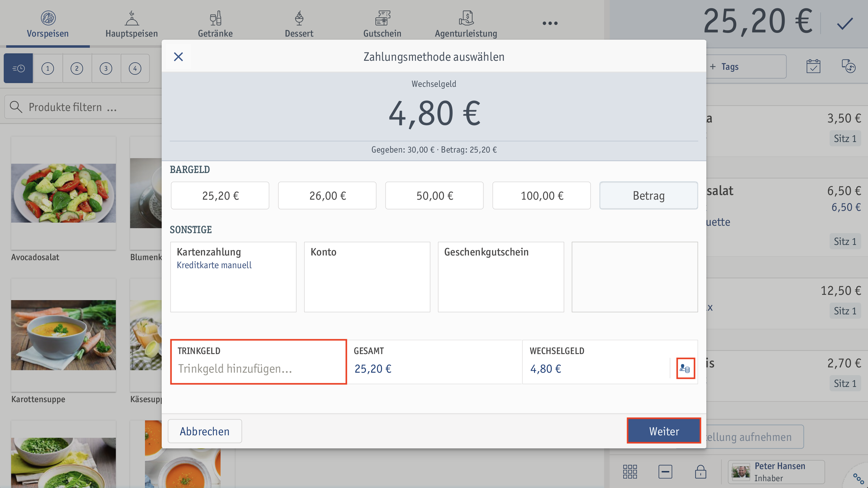Click the 25,20 € order total

758,22
